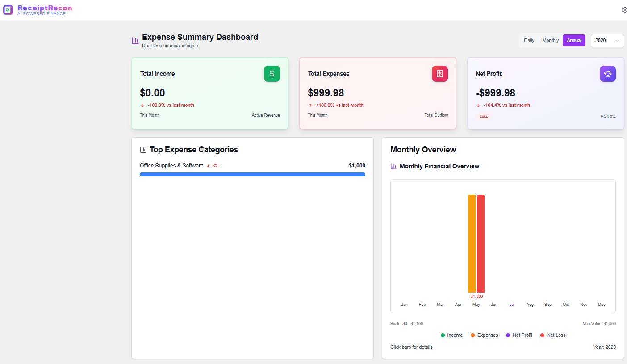The image size is (627, 364).
Task: Click the purple icon next to Monthly Financial Overview
Action: pos(393,166)
